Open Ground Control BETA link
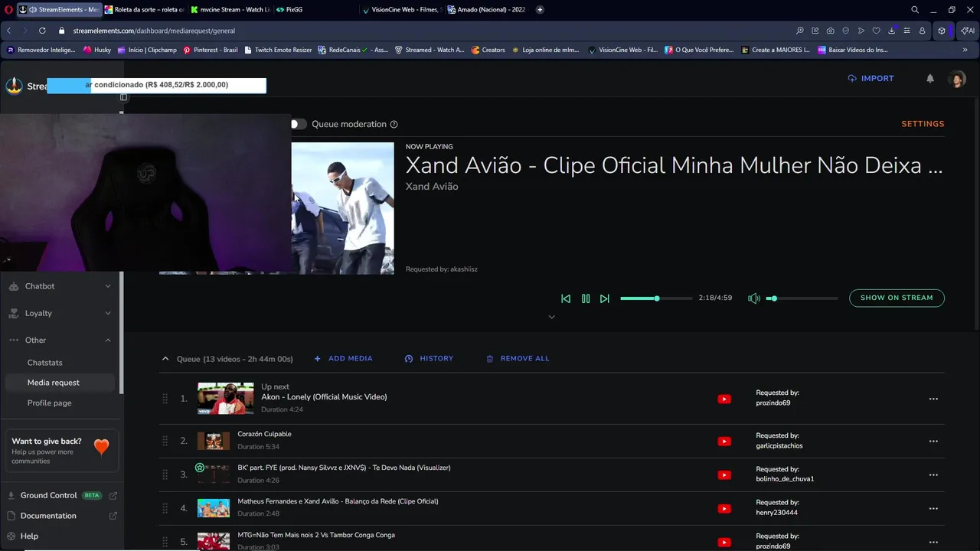Viewport: 980px width, 551px height. click(61, 495)
